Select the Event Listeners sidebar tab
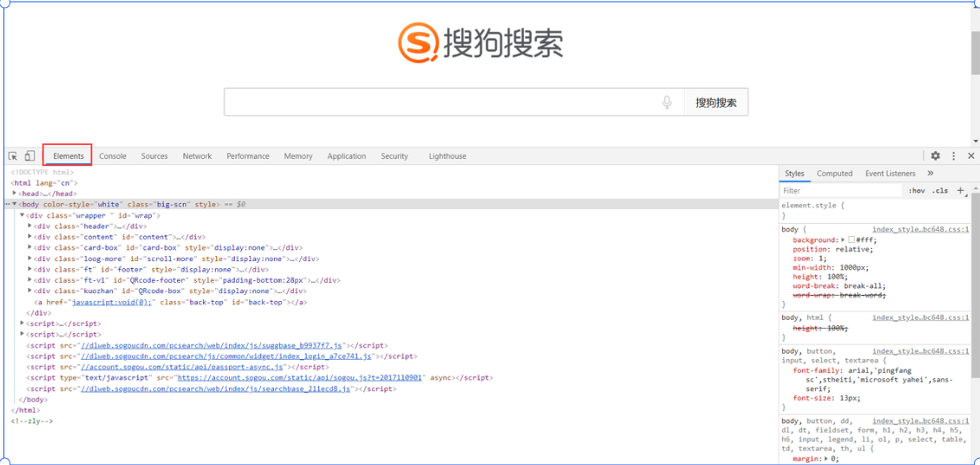The image size is (980, 465). [x=890, y=174]
